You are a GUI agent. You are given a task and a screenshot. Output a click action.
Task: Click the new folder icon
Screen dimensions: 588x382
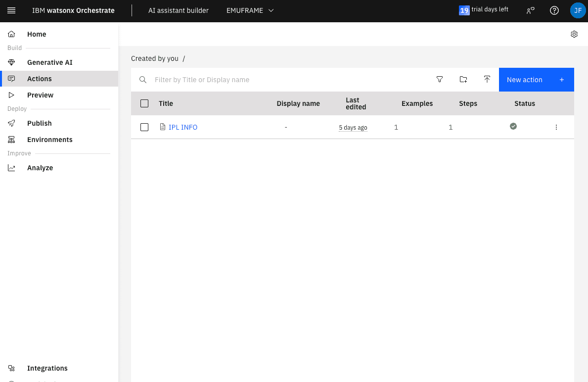(463, 80)
